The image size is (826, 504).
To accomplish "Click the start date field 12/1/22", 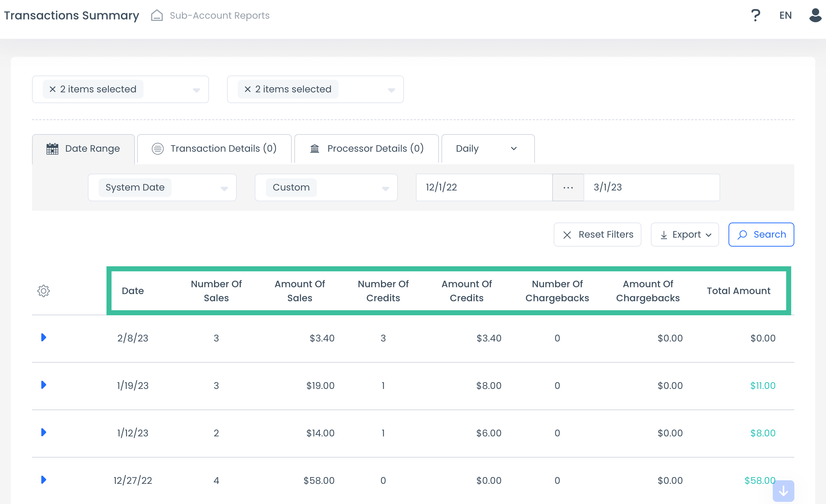I will coord(484,187).
